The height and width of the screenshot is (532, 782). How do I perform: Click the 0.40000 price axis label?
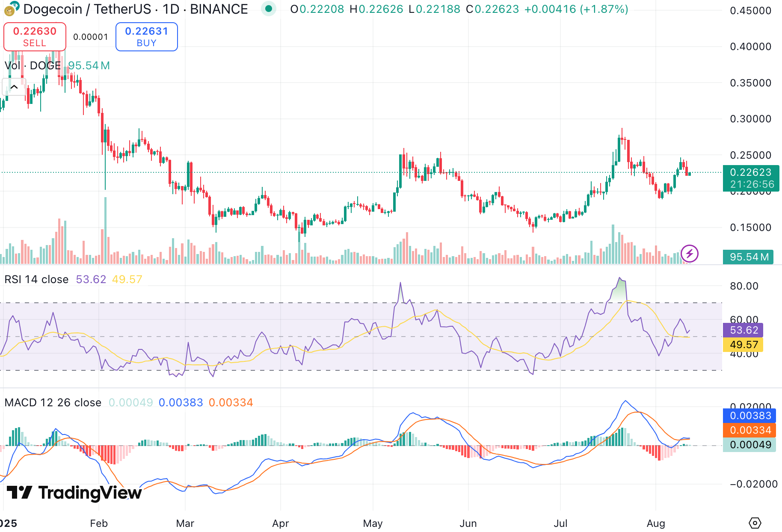750,47
